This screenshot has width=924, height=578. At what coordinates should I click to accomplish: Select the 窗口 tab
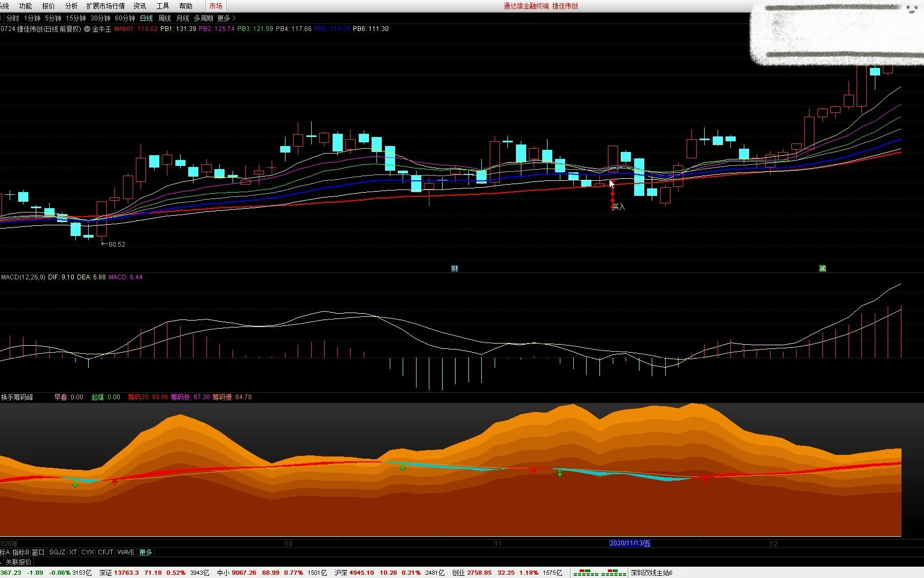click(x=38, y=552)
